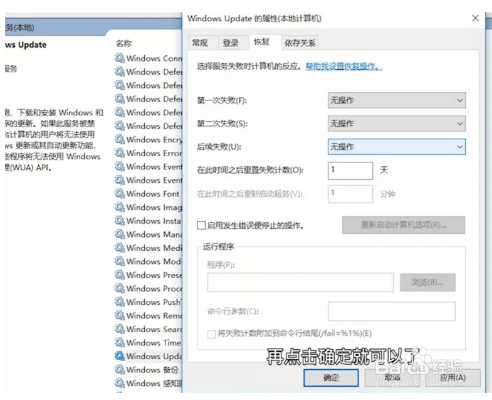Click the 重新启动计算机选项(R) button

tap(403, 225)
